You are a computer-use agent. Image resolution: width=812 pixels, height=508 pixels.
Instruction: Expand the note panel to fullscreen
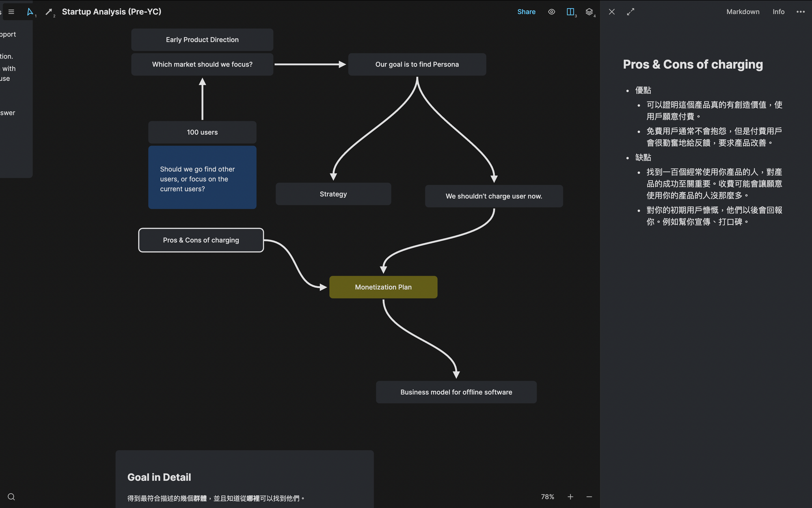coord(631,12)
